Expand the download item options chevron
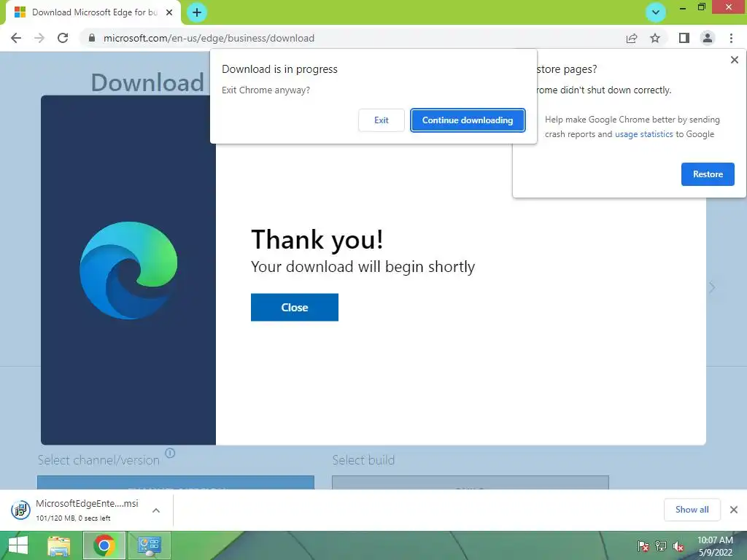Viewport: 747px width, 560px height. pyautogui.click(x=156, y=510)
